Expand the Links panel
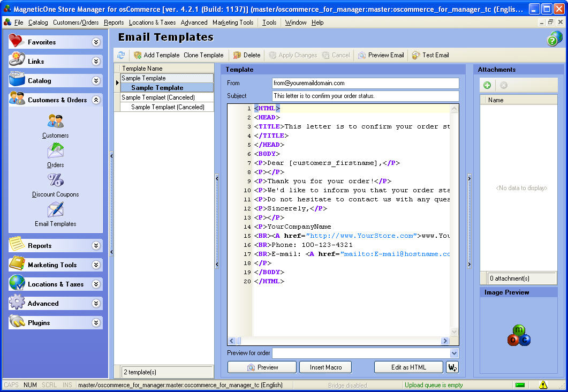This screenshot has height=392, width=568. pos(96,61)
